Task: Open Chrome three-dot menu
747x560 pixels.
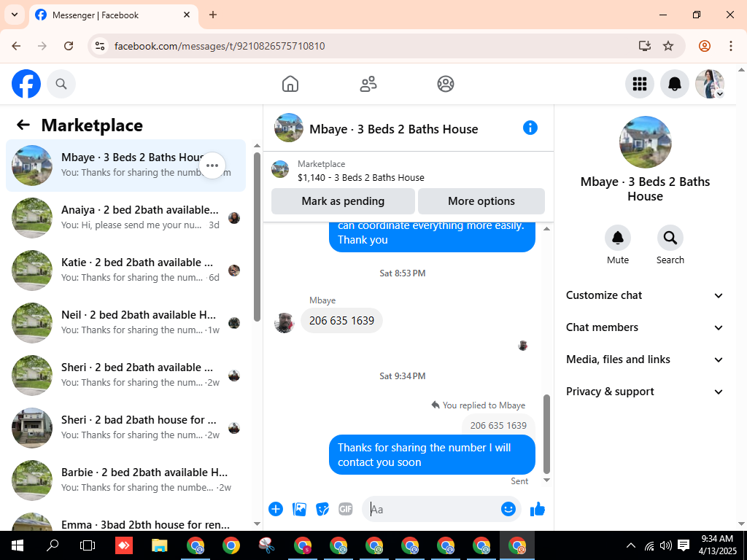Action: coord(731,46)
